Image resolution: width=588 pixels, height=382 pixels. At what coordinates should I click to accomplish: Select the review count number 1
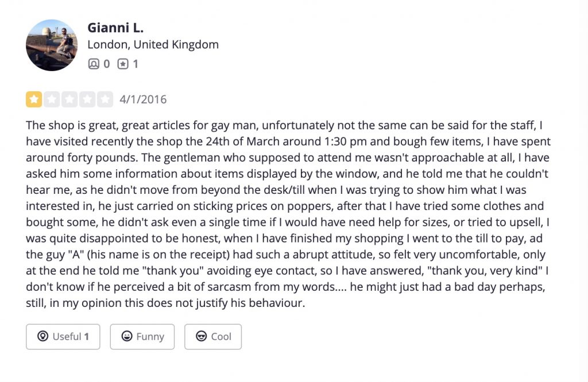136,64
